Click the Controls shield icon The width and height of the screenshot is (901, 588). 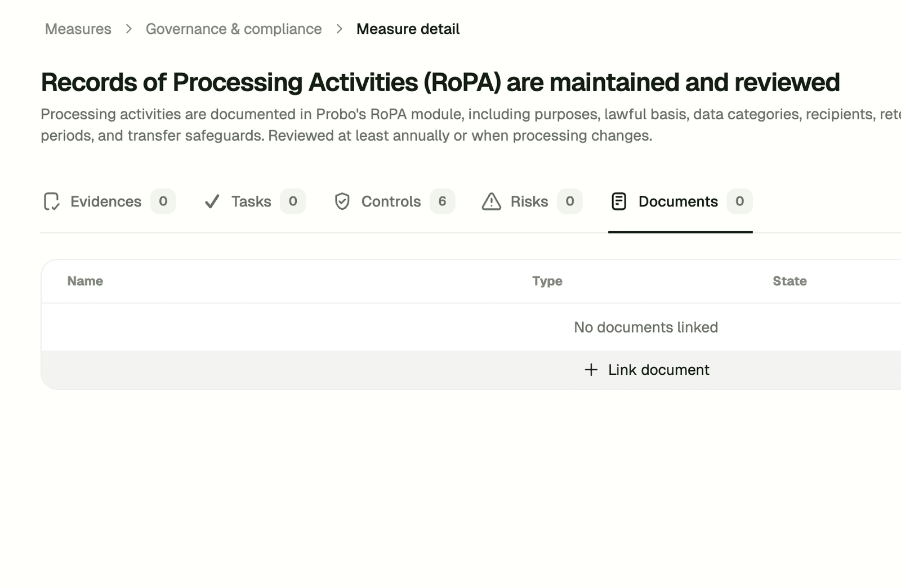tap(342, 201)
